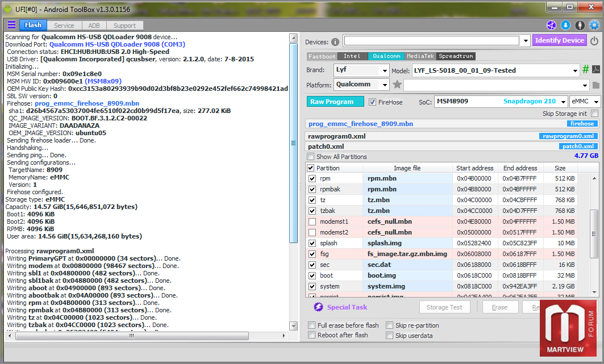Open the Special Task link
604x364 pixels.
pos(347,307)
